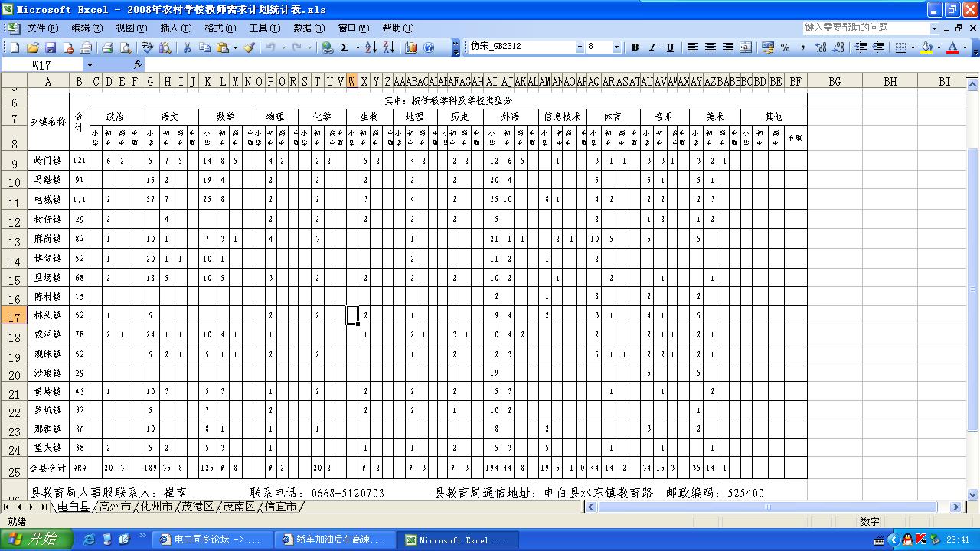The height and width of the screenshot is (551, 980).
Task: Toggle Underline formatting
Action: (x=670, y=47)
